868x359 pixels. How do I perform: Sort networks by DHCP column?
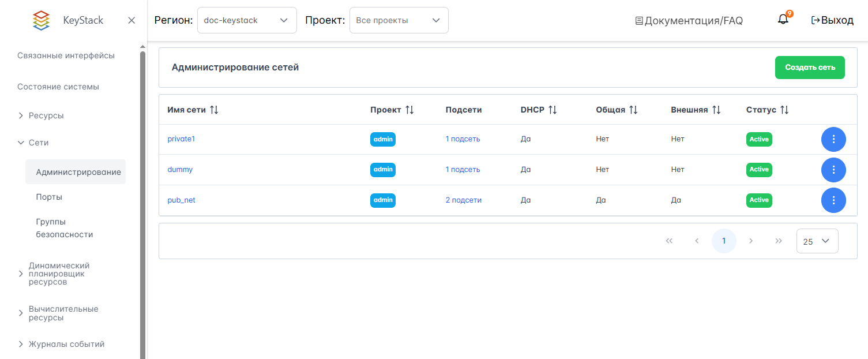(x=552, y=110)
